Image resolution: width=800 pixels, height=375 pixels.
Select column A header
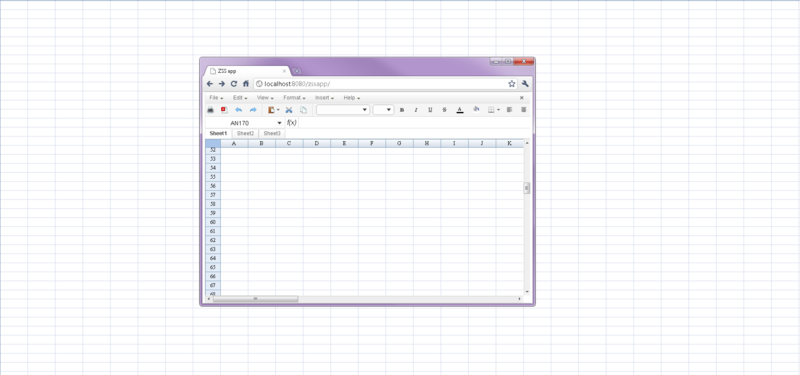pyautogui.click(x=234, y=143)
